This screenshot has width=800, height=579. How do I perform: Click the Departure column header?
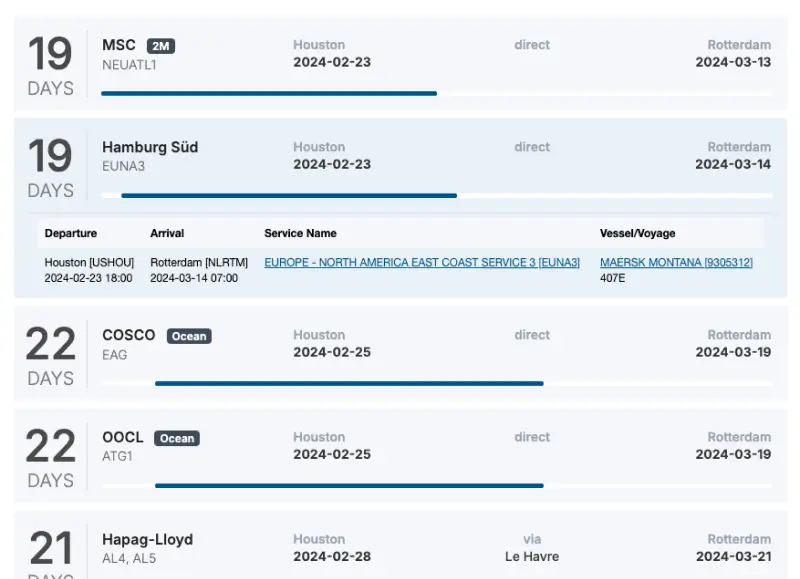(70, 233)
